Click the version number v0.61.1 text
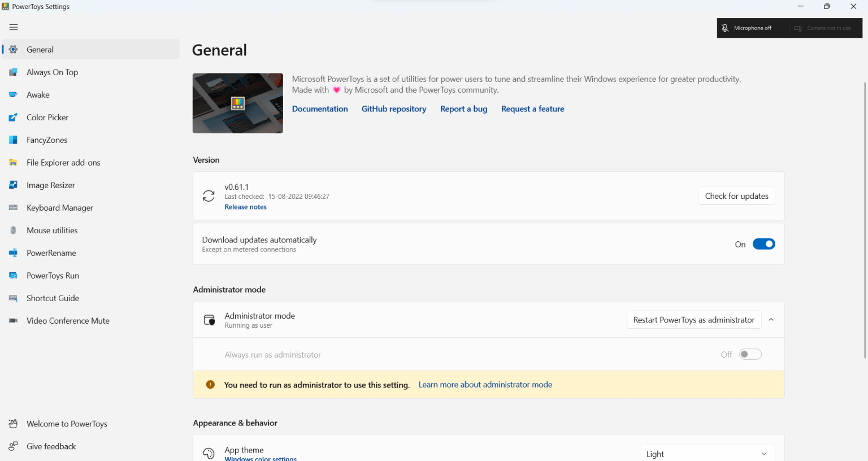This screenshot has width=868, height=461. click(236, 187)
